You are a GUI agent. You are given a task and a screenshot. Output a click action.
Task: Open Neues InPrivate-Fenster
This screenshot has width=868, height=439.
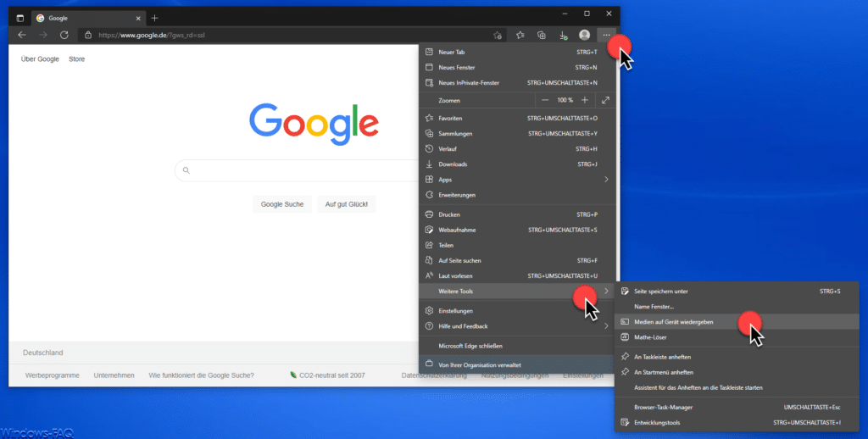point(517,83)
